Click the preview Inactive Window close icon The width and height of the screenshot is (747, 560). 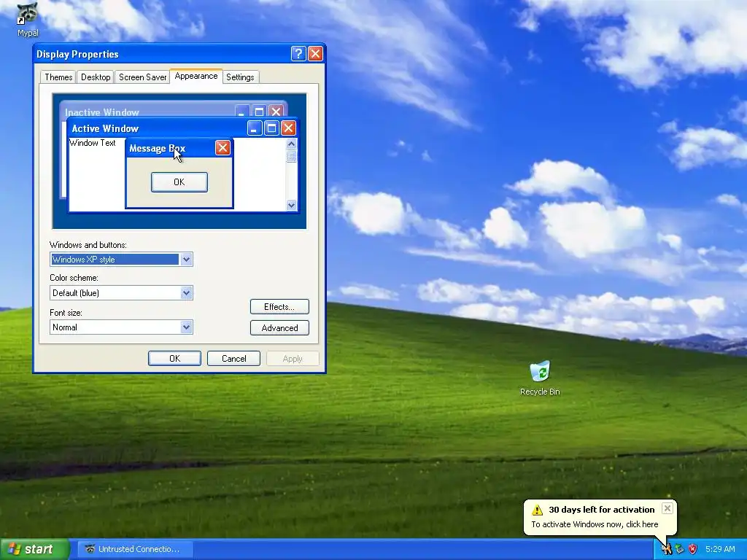point(276,111)
